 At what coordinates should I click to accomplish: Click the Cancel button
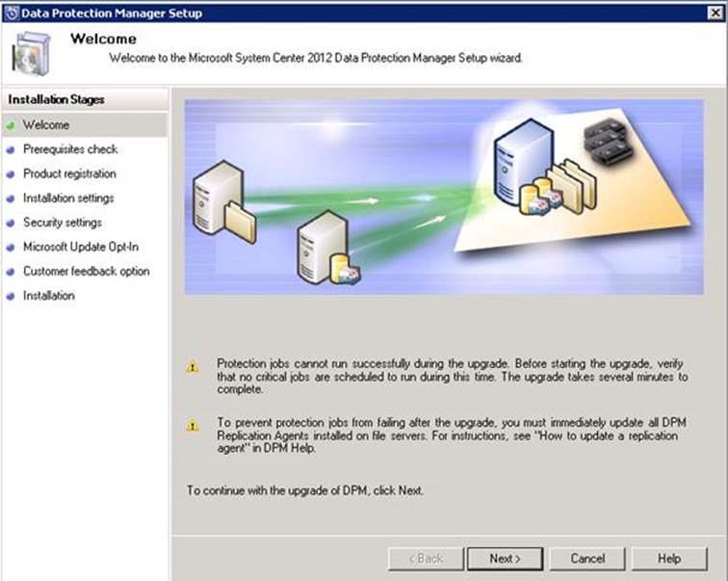point(587,558)
